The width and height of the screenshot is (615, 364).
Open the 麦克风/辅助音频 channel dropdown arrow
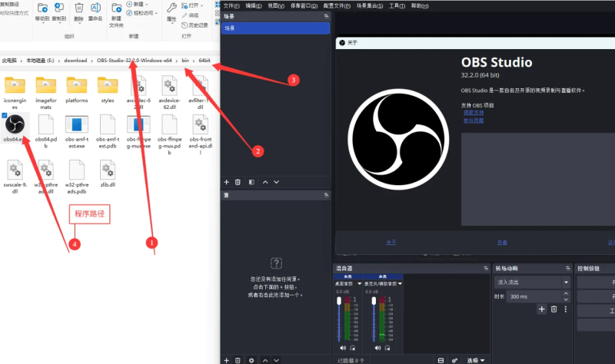click(400, 283)
